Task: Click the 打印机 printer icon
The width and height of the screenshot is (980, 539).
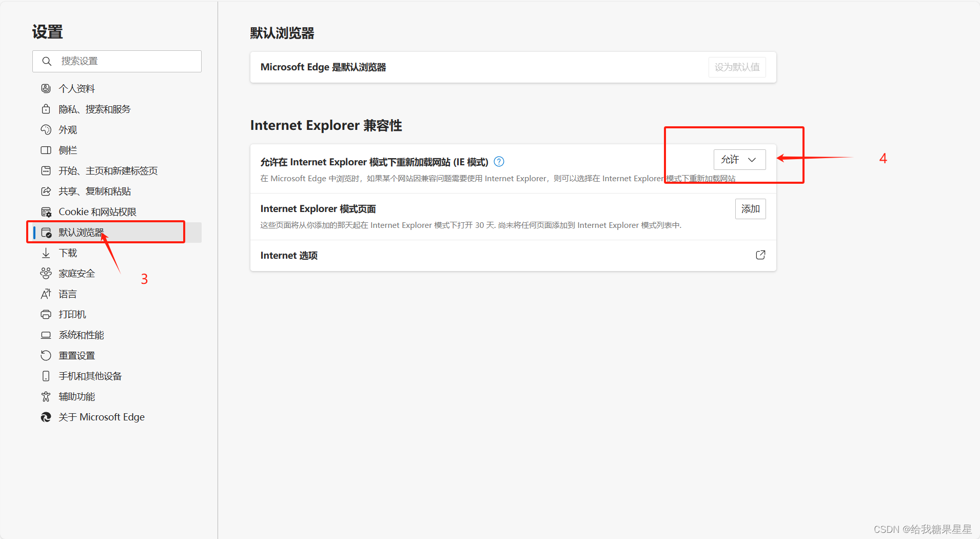Action: [46, 314]
